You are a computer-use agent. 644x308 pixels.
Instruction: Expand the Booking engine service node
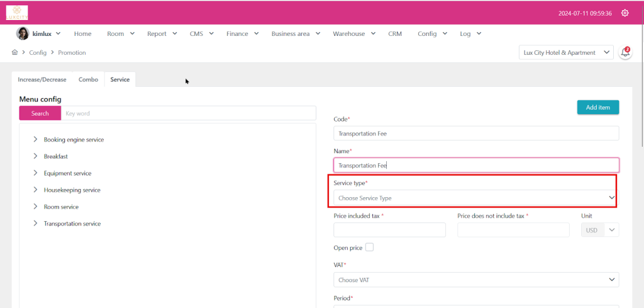click(35, 140)
